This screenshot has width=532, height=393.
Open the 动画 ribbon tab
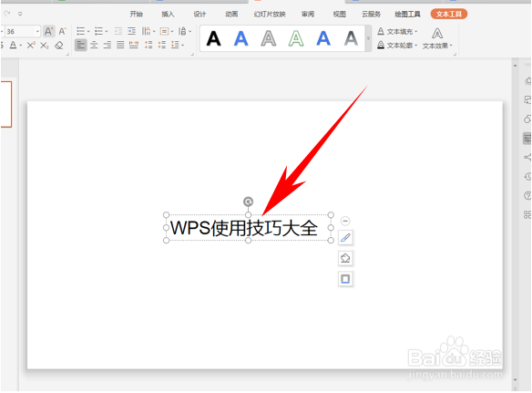tap(231, 14)
